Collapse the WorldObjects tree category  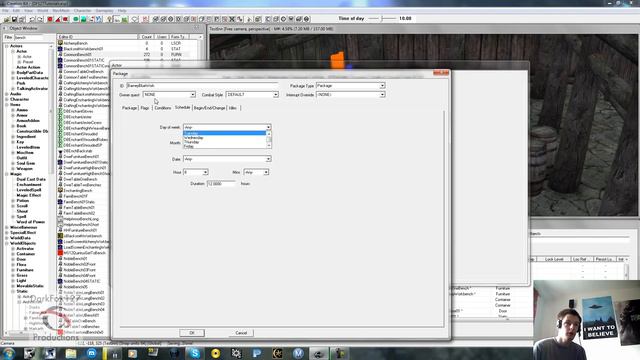[x=7, y=243]
